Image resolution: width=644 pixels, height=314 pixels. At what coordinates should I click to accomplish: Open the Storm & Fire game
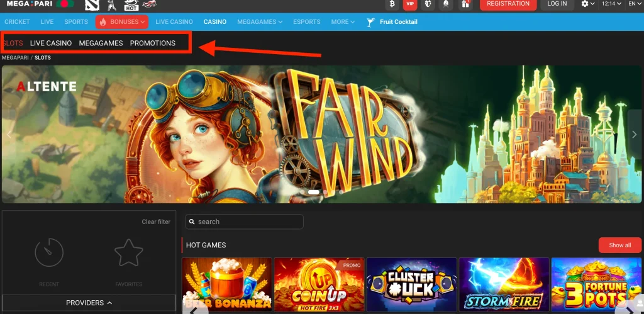pyautogui.click(x=504, y=285)
